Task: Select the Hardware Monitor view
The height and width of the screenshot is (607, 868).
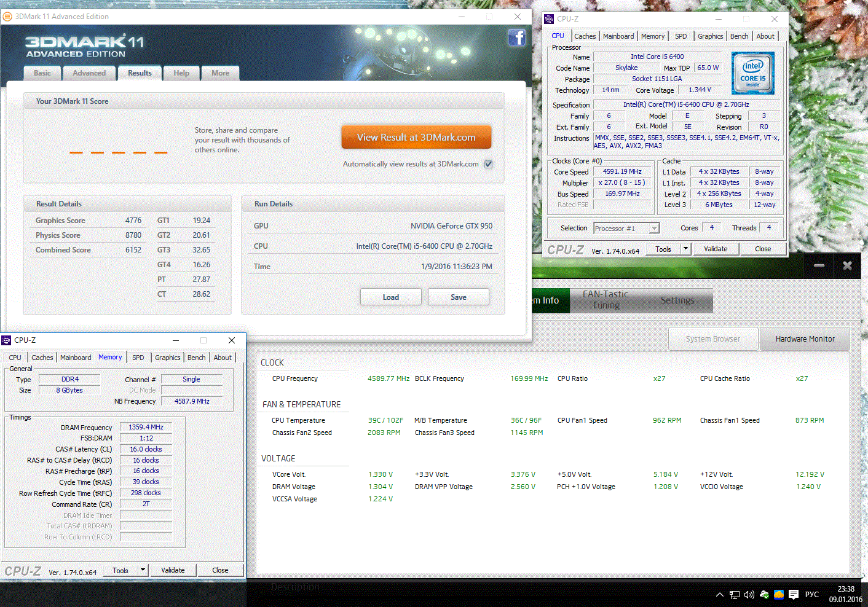Action: pyautogui.click(x=805, y=339)
